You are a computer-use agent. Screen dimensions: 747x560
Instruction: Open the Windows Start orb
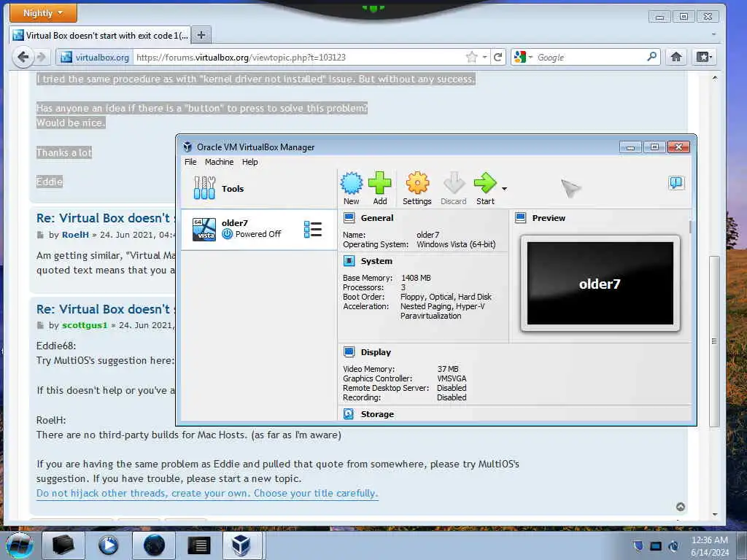click(x=20, y=545)
